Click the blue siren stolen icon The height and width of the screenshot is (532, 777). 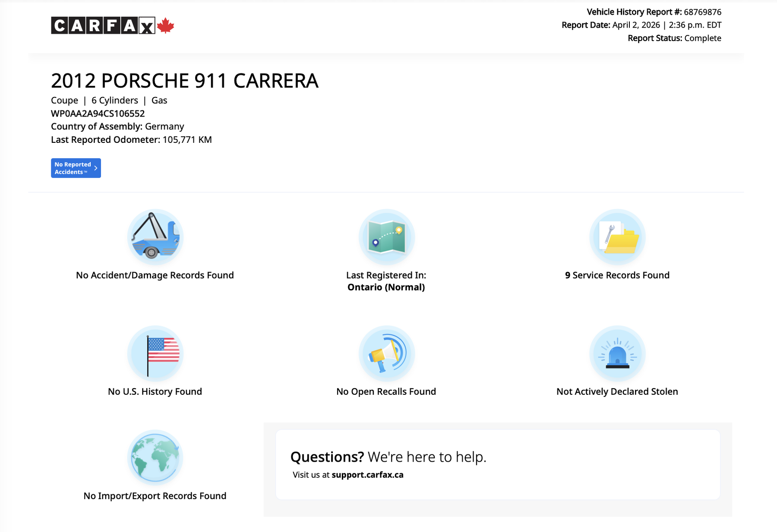(x=617, y=353)
